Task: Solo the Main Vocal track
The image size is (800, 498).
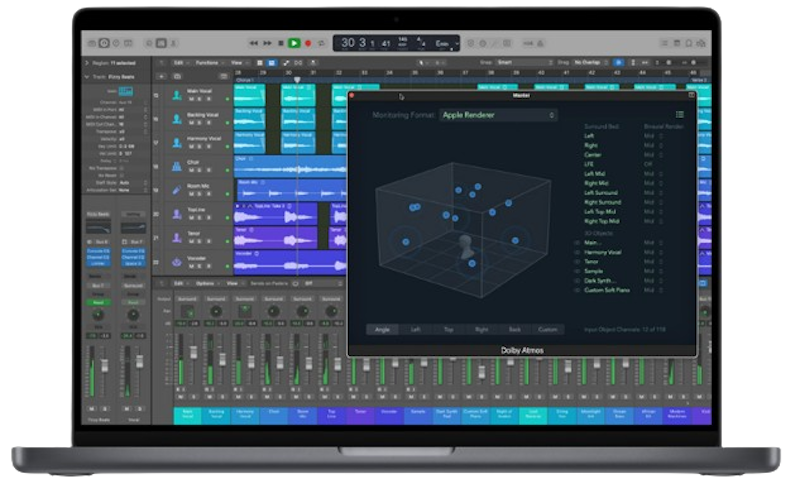Action: 200,99
